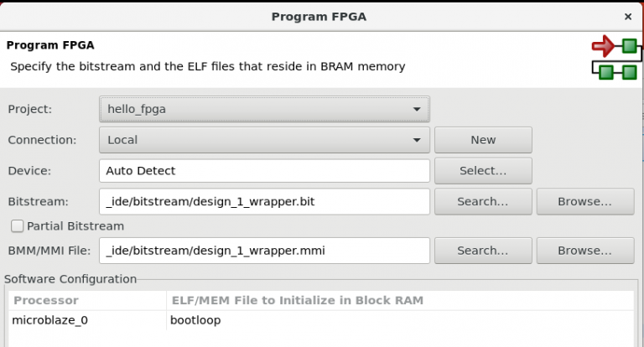The image size is (644, 347).
Task: Click the Program FPGA window title bar
Action: (x=319, y=16)
